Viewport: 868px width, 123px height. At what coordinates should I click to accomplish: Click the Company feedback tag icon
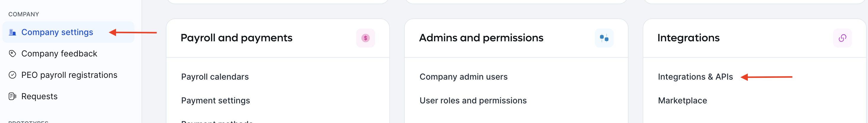pos(12,54)
